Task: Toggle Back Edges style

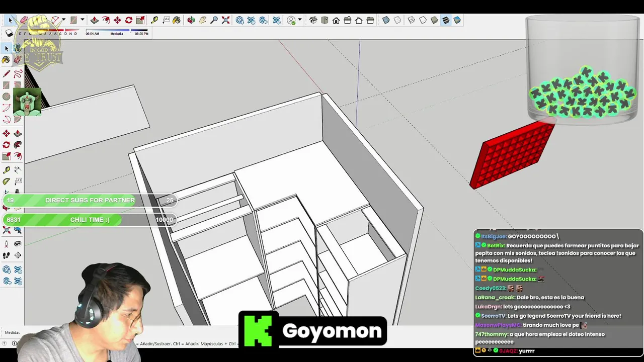Action: coord(397,20)
